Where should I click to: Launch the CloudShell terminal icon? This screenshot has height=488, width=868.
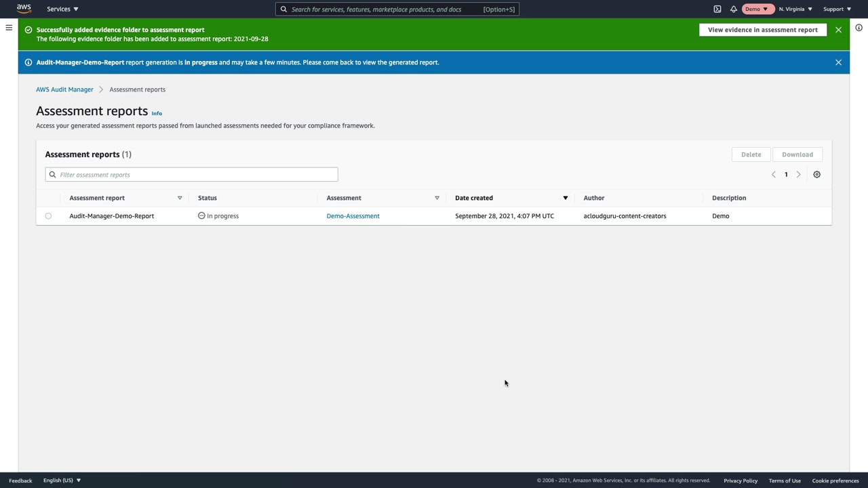pos(717,9)
